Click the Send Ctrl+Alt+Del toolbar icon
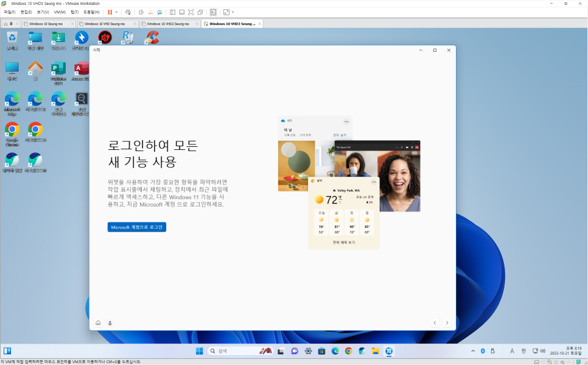The image size is (588, 365). click(x=128, y=12)
